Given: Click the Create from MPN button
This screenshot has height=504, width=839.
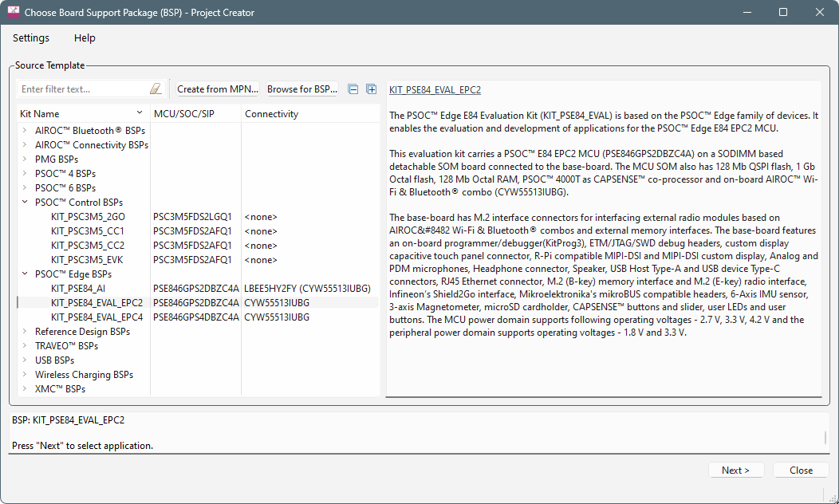Looking at the screenshot, I should click(218, 89).
